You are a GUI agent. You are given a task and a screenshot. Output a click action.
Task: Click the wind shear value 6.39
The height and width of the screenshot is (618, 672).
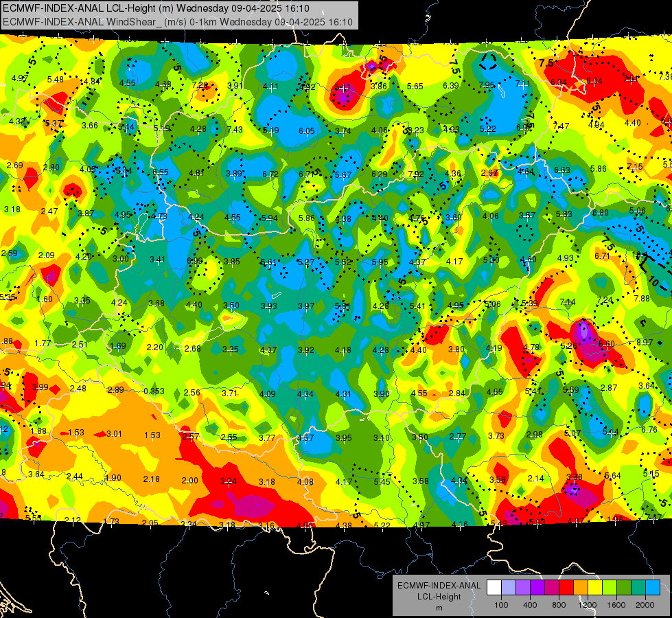pyautogui.click(x=451, y=86)
